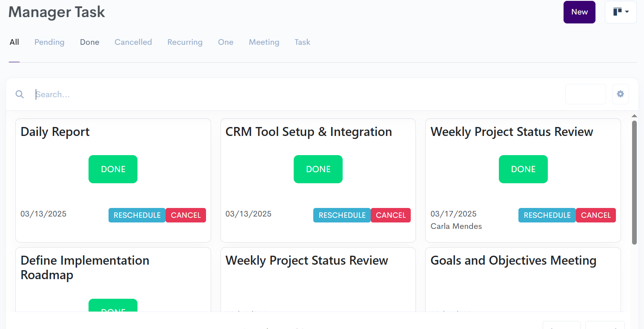Image resolution: width=644 pixels, height=329 pixels.
Task: Cancel the Weekly Project Status Review by Carla Mendes
Action: tap(595, 215)
